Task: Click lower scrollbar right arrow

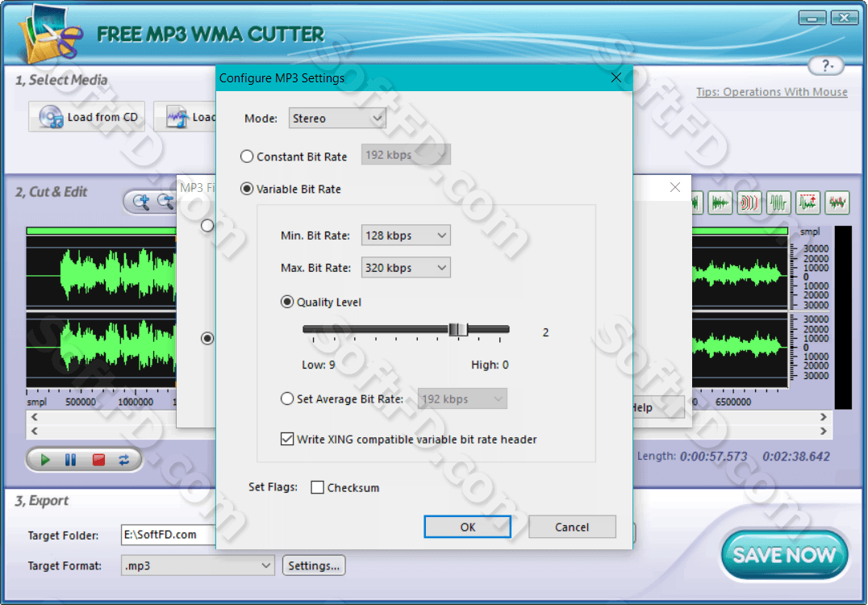Action: [x=823, y=431]
